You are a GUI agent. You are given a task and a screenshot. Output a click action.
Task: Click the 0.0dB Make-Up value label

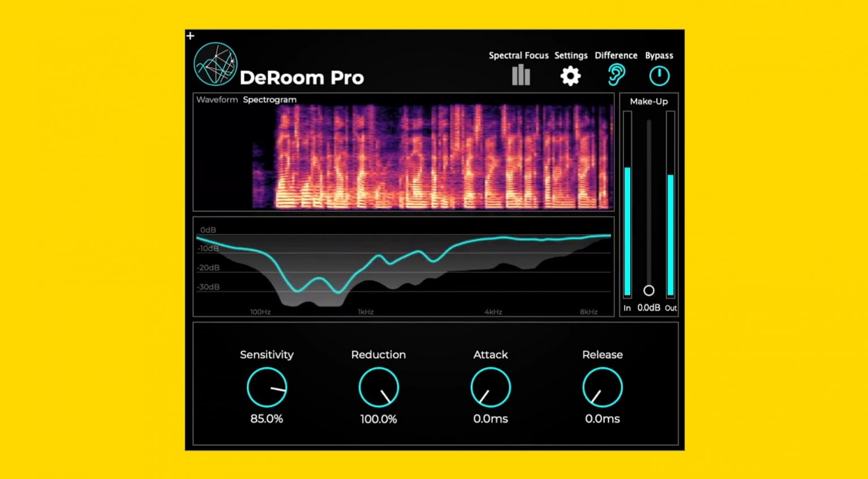pyautogui.click(x=648, y=307)
